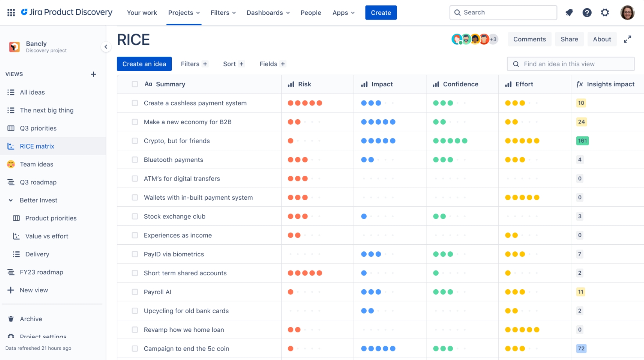The height and width of the screenshot is (360, 644).
Task: Open the Jira apps switcher grid icon
Action: pos(11,12)
